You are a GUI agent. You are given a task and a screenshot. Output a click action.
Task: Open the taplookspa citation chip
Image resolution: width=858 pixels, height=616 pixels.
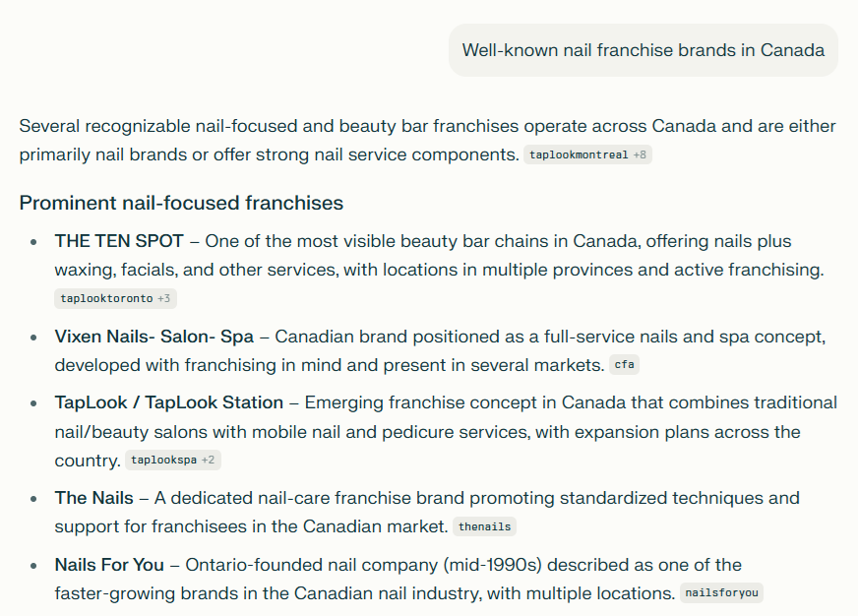163,460
